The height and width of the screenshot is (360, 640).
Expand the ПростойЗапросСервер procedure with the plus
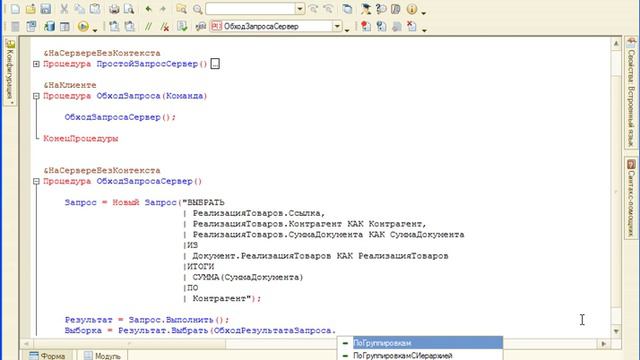(36, 64)
